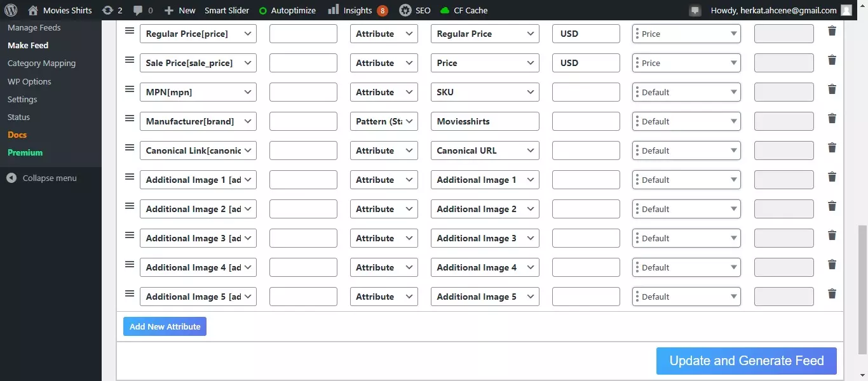Click the Moviesshirts pattern text field
The width and height of the screenshot is (868, 381).
pyautogui.click(x=484, y=121)
